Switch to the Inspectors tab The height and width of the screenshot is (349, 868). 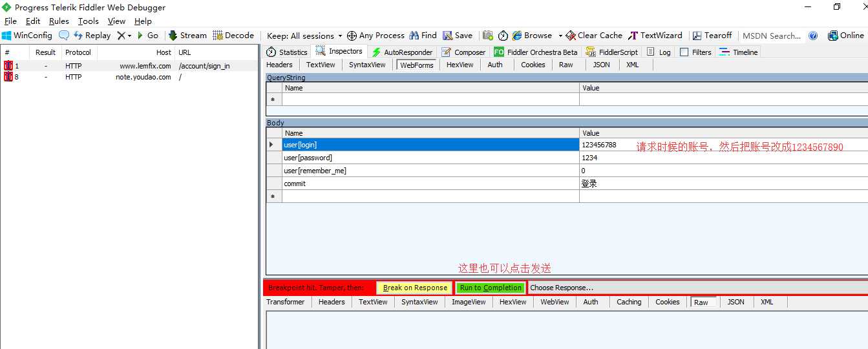(x=339, y=51)
